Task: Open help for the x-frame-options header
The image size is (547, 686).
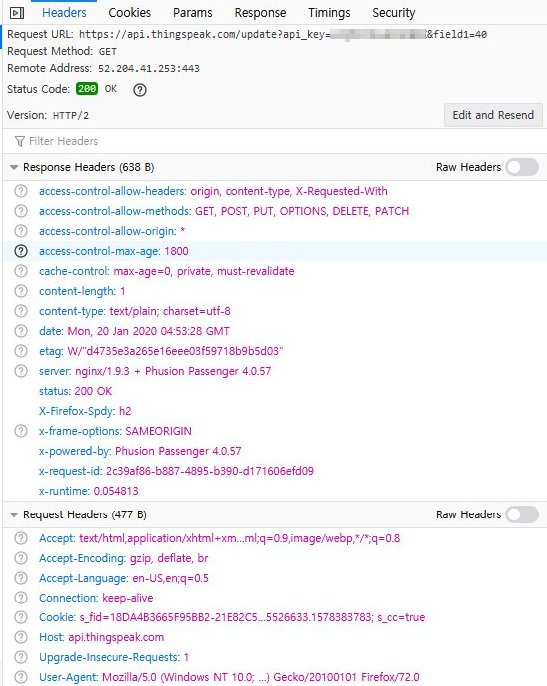Action: pos(21,431)
